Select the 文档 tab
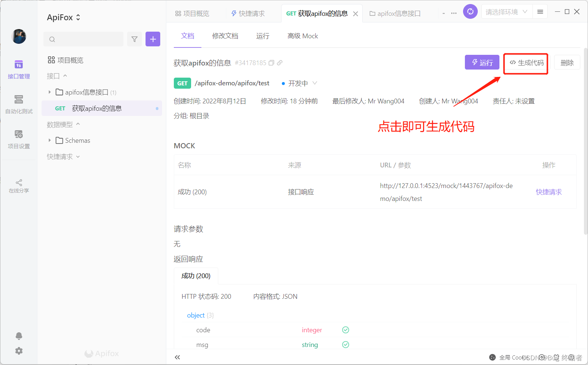This screenshot has height=365, width=588. (x=187, y=36)
